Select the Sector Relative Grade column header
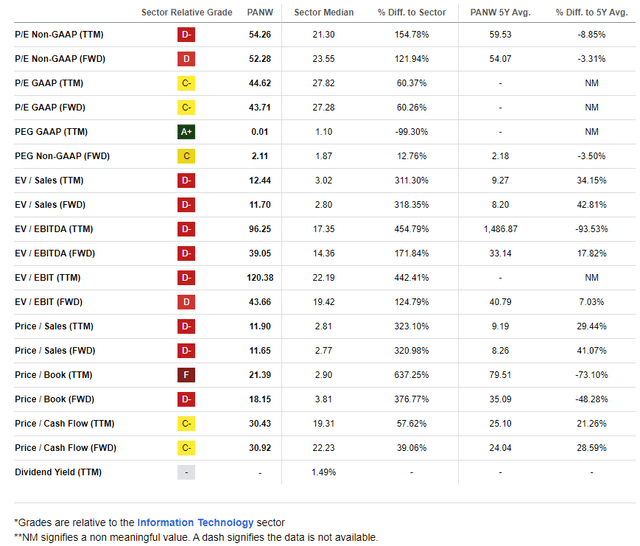This screenshot has width=640, height=546. coord(187,12)
